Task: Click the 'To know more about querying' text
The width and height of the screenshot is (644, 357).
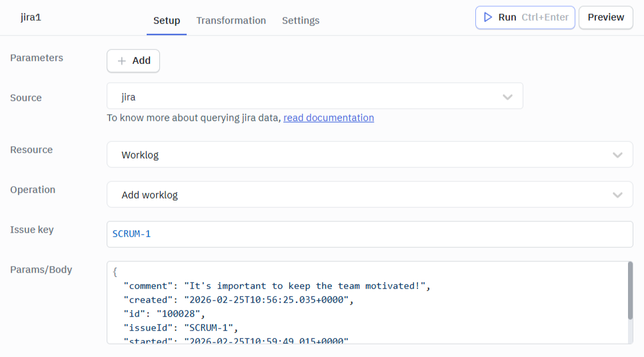Action: (194, 118)
